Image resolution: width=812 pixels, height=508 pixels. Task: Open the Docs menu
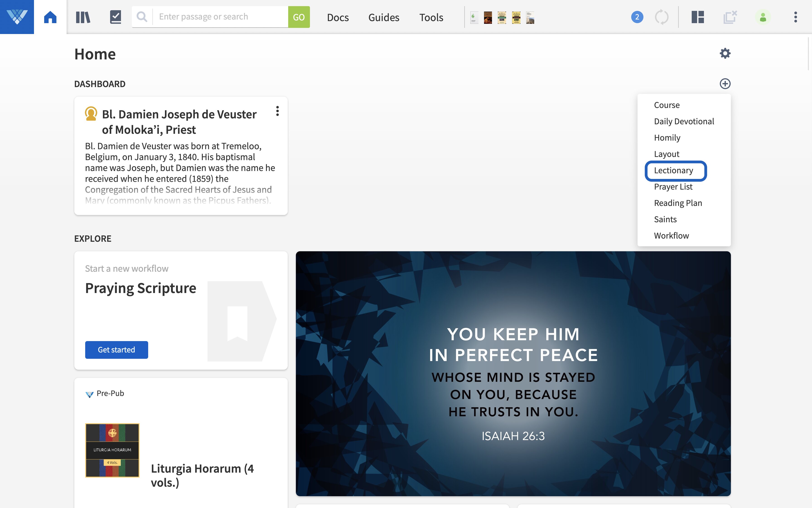[x=338, y=17]
